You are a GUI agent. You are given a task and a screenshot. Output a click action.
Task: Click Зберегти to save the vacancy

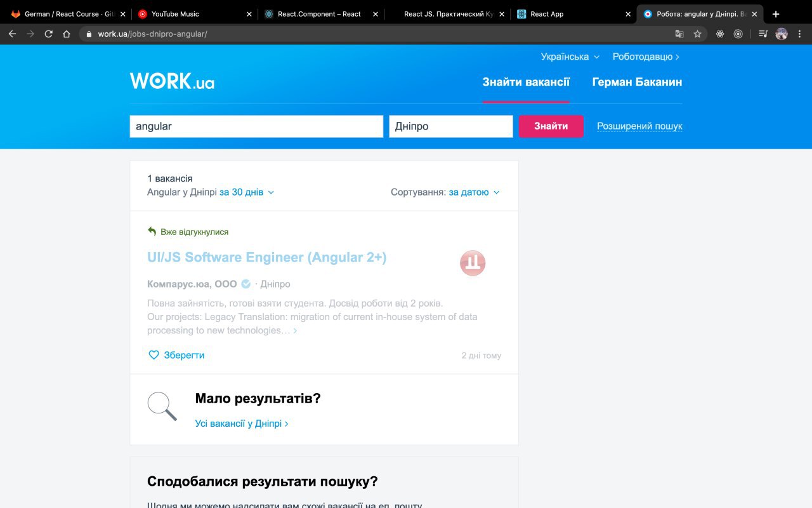point(184,355)
